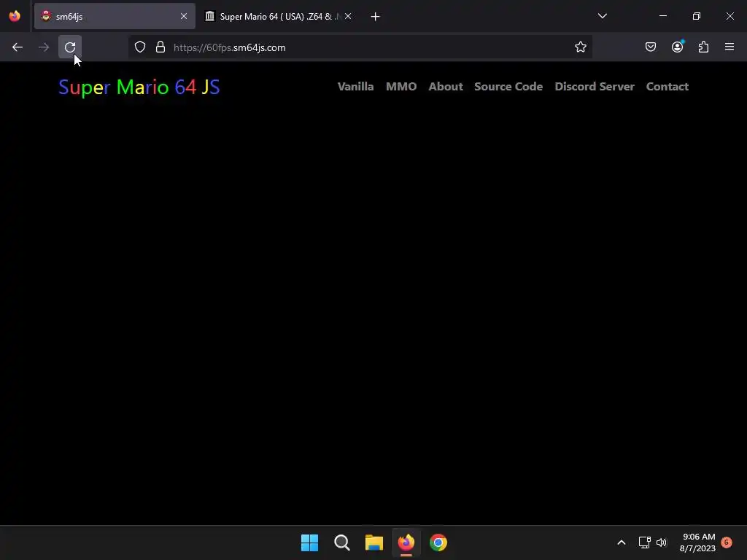Launch File Explorer from taskbar
The height and width of the screenshot is (560, 747).
pyautogui.click(x=374, y=542)
